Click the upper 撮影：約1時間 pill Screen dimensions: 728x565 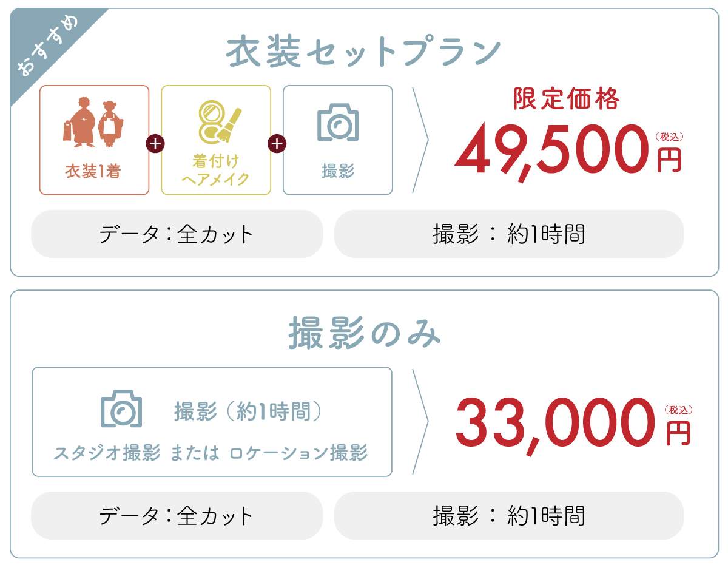[x=509, y=234]
